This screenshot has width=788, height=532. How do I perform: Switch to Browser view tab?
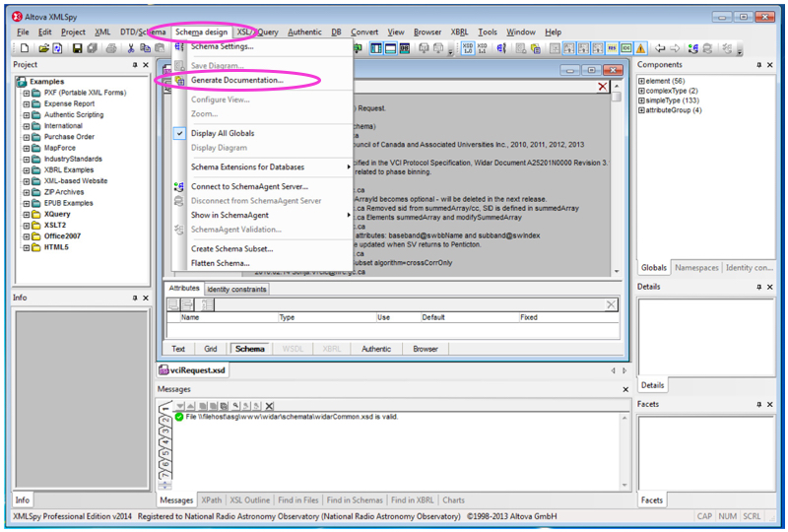tap(426, 349)
